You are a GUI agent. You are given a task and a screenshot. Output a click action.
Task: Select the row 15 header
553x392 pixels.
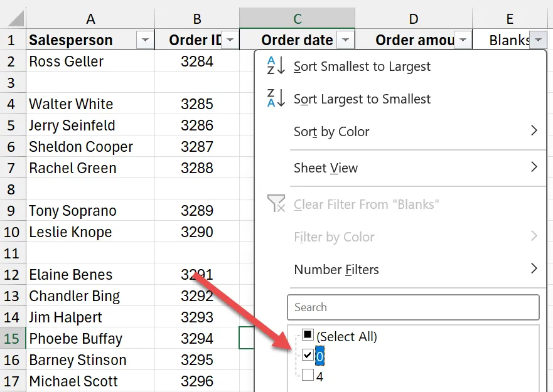pyautogui.click(x=12, y=339)
